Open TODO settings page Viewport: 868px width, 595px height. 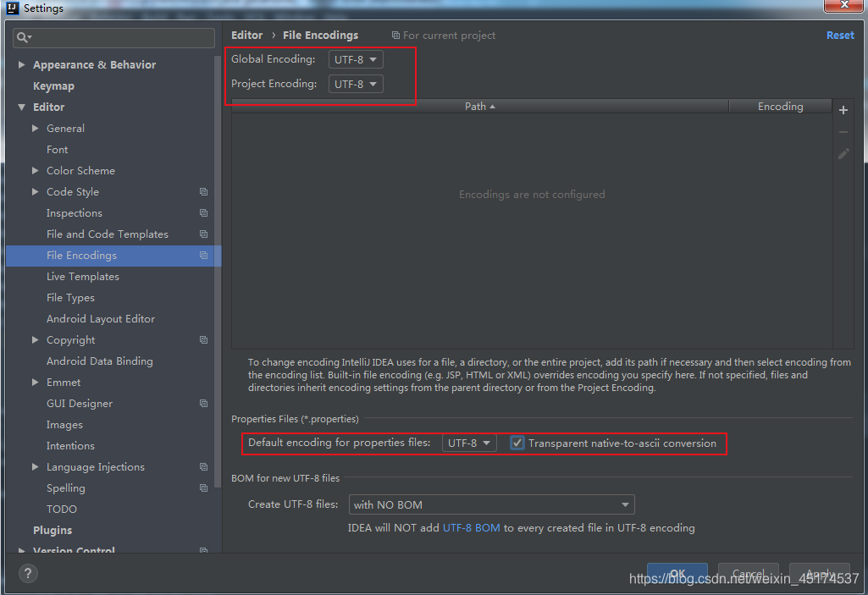pos(62,510)
